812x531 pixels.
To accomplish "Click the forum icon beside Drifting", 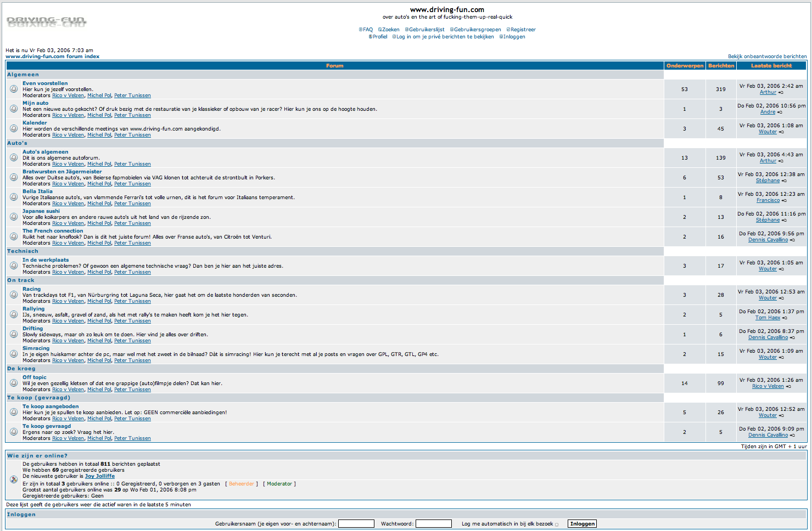I will (x=14, y=334).
